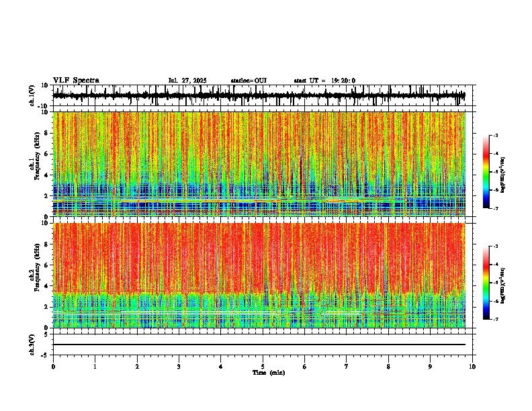Click the "-3" label on ch.1 color scale
Viewport: 532px width, 411px height.
tap(495, 136)
